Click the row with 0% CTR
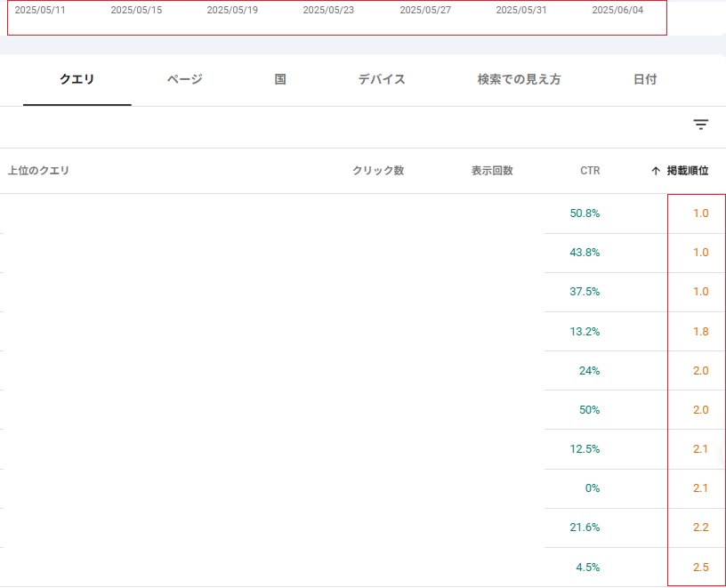This screenshot has height=588, width=726. (x=363, y=488)
